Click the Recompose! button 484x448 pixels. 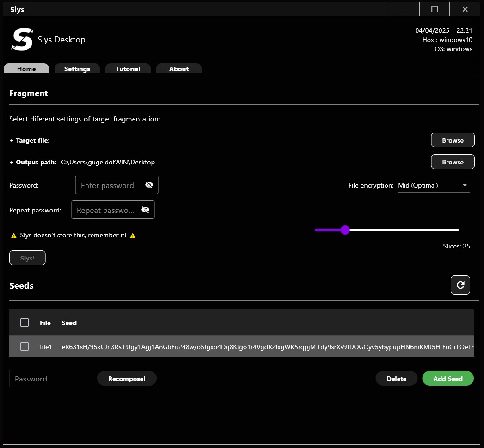(x=127, y=378)
